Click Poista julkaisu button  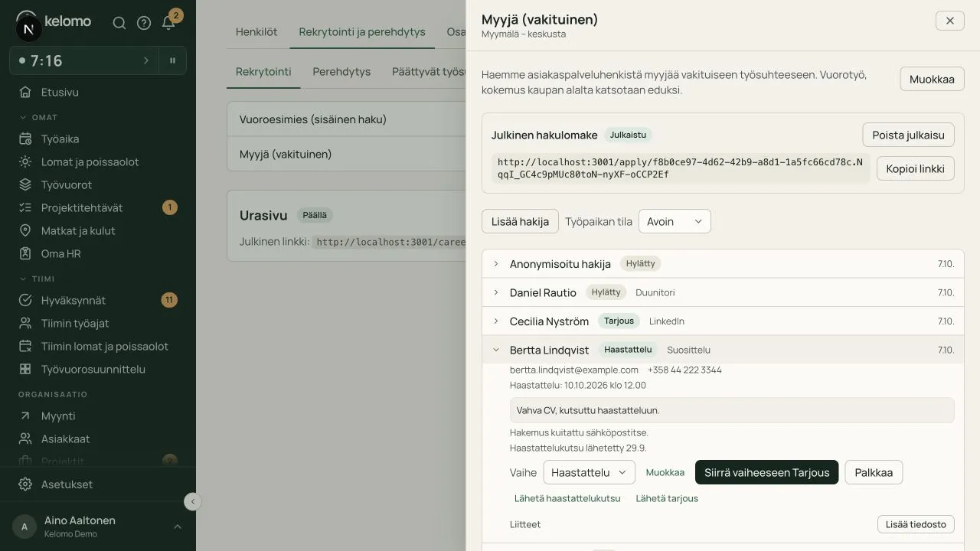pos(908,135)
